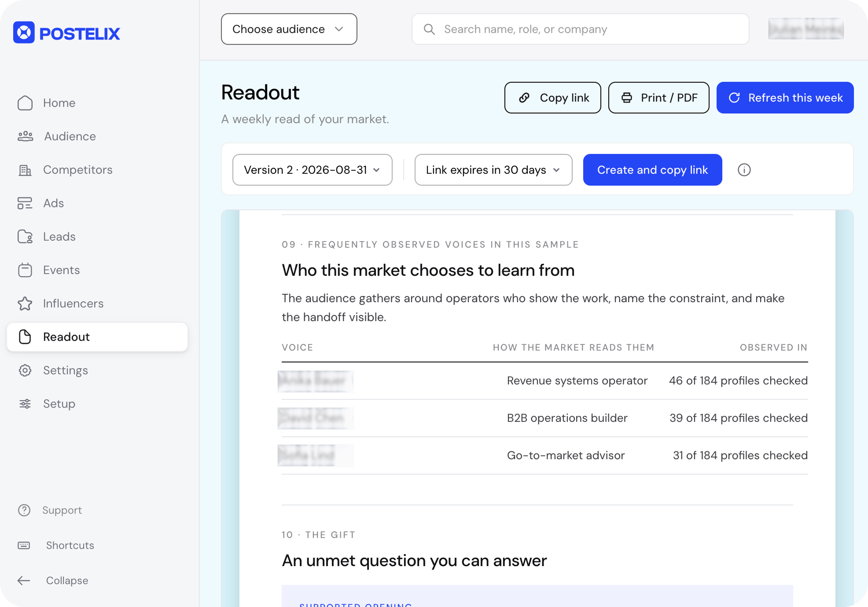This screenshot has width=868, height=607.
Task: Open the Influencers star icon
Action: pos(25,303)
